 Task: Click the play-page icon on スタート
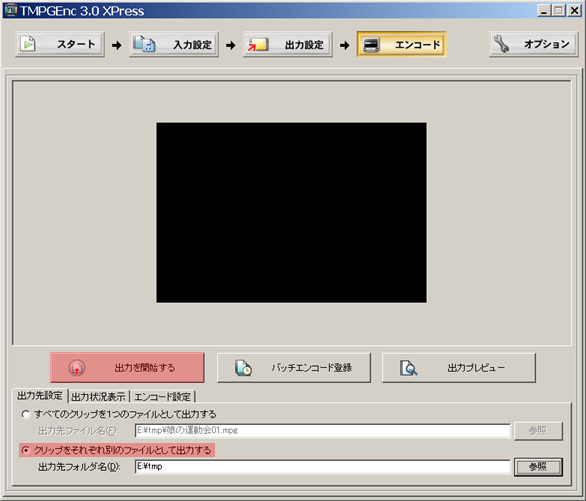[x=28, y=44]
